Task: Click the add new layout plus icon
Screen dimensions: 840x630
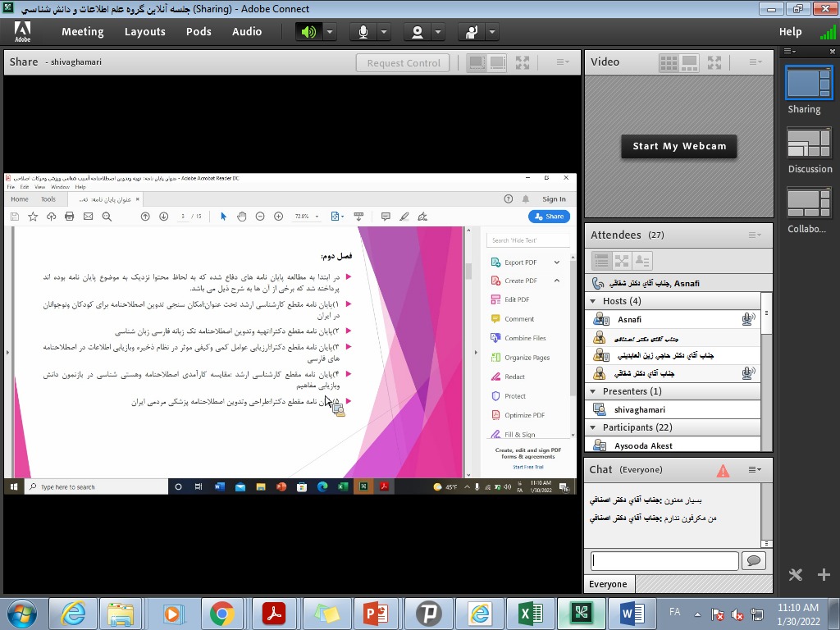Action: (824, 575)
